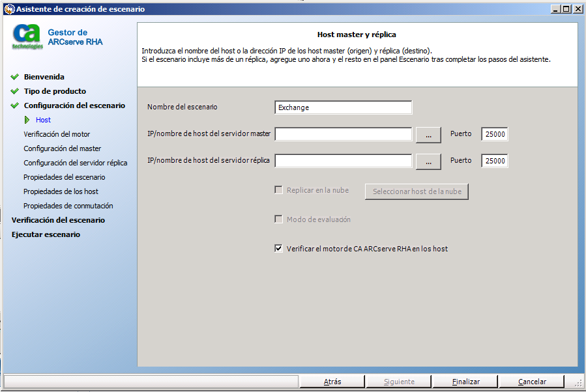Image resolution: width=586 pixels, height=392 pixels.
Task: Click the réplica server IP/hostname field
Action: 343,161
